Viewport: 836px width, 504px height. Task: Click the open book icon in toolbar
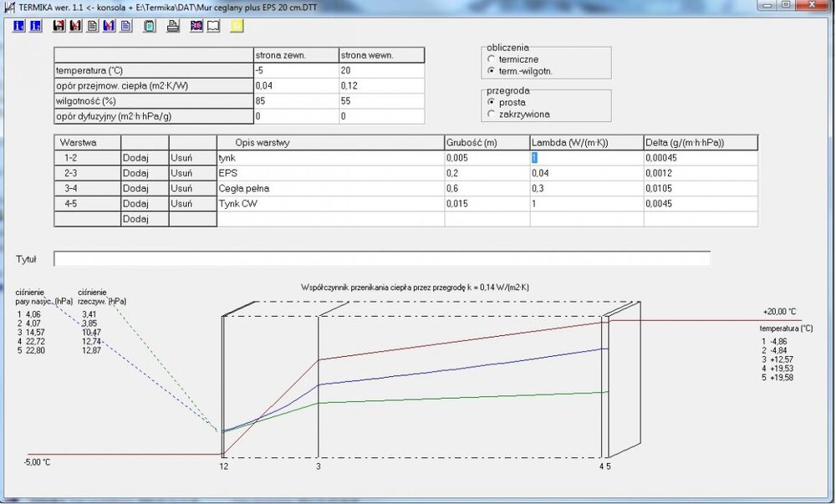213,26
